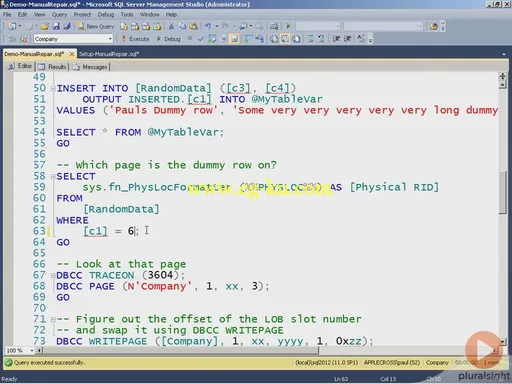Screen dimensions: 512x384
Task: Click Increase Indent icon
Action: pos(347,39)
